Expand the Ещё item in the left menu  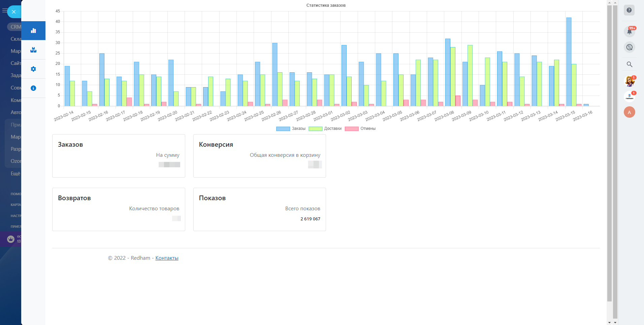pyautogui.click(x=15, y=174)
